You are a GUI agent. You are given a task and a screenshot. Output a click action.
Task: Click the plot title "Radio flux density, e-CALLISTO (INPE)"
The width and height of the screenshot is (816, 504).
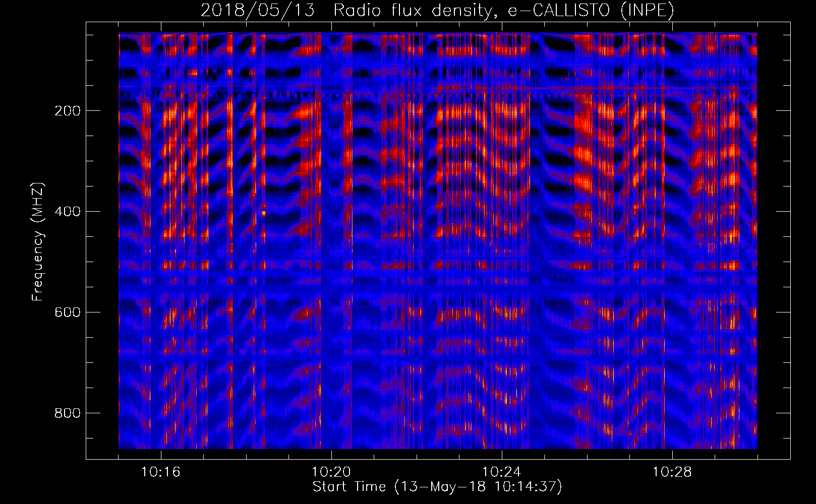point(503,11)
